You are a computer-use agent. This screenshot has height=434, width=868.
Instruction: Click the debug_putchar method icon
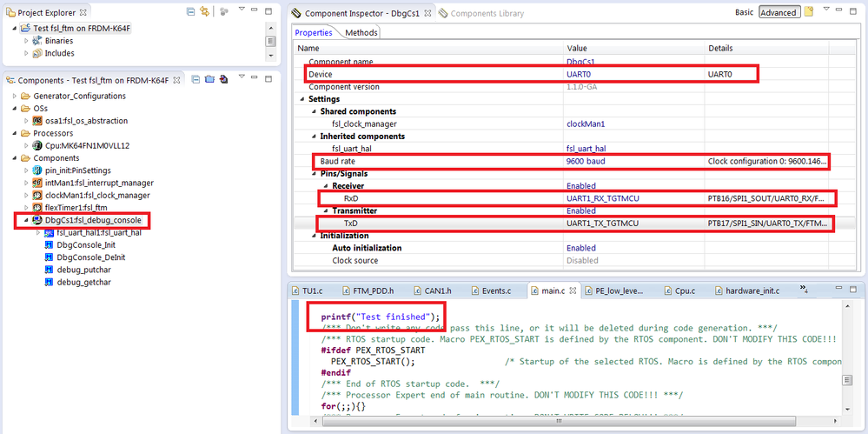[x=49, y=270]
